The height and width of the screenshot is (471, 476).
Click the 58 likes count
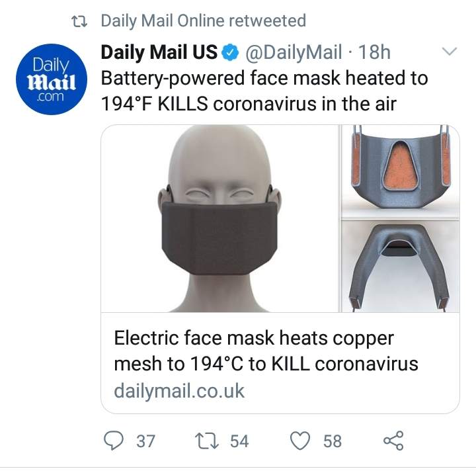tap(332, 441)
